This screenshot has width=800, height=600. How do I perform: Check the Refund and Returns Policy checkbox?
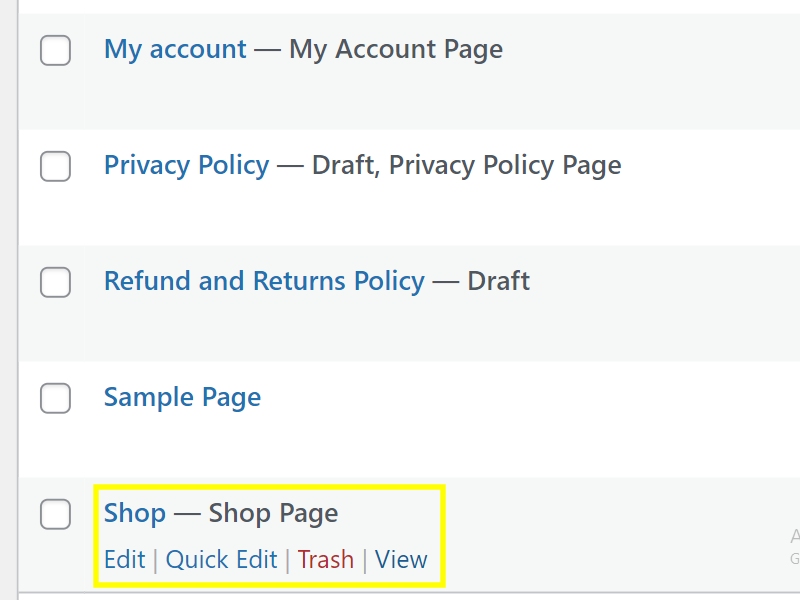click(x=55, y=282)
